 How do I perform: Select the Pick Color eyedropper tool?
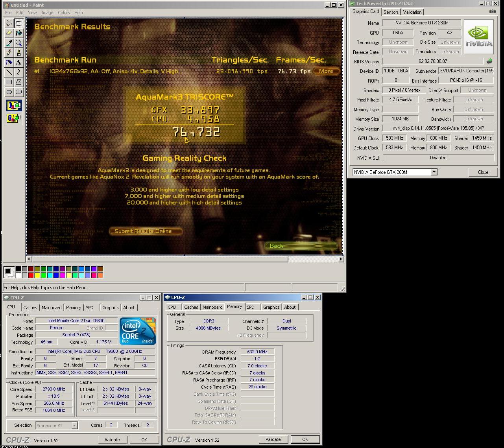coord(9,43)
